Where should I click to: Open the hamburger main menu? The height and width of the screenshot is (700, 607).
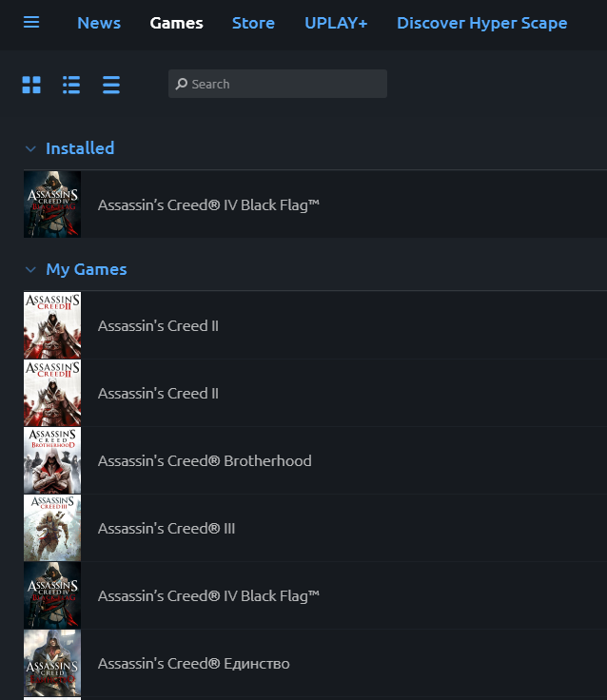coord(31,22)
